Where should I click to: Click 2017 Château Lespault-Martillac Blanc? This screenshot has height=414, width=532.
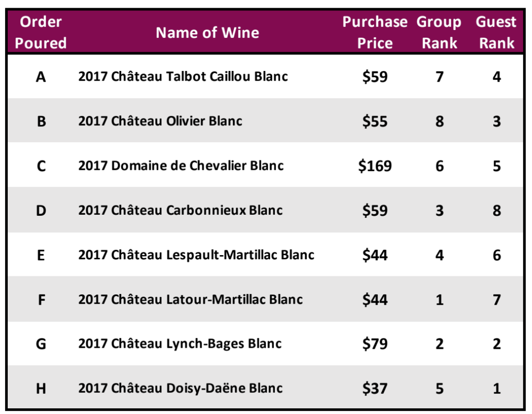pyautogui.click(x=197, y=255)
